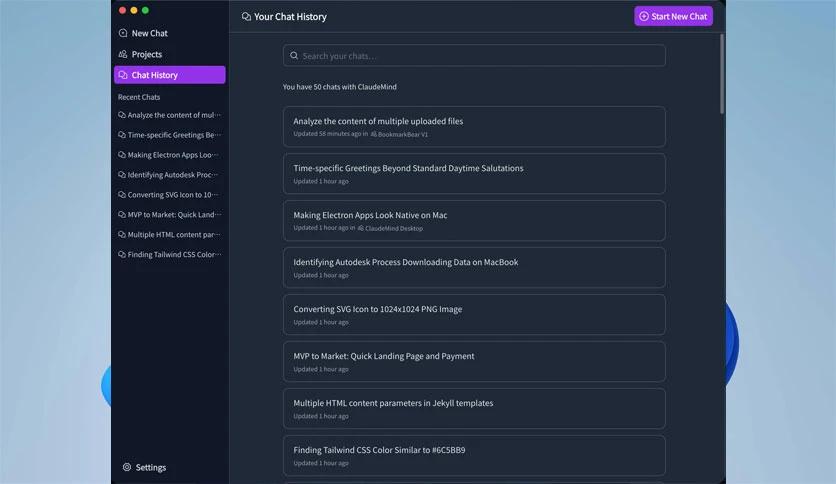Click chat icon beside Identifying Autodesk recent chat
This screenshot has width=836, height=484.
tap(122, 174)
